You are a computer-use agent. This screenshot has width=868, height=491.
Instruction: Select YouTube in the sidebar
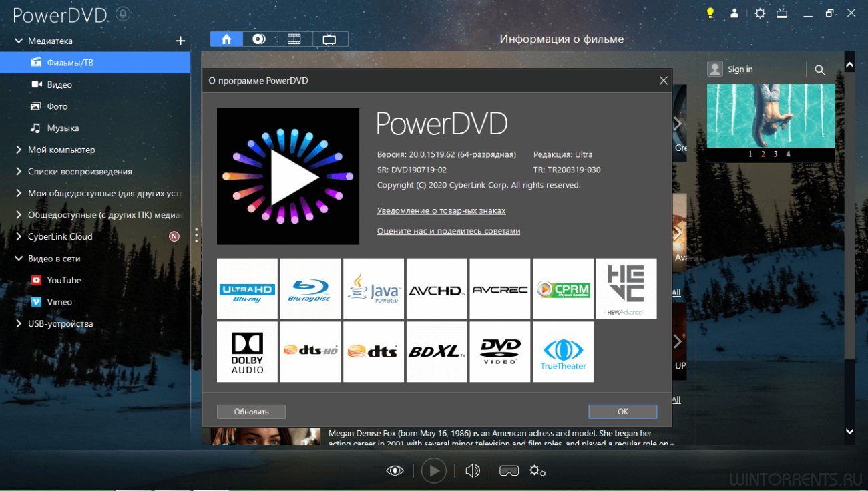pos(63,280)
